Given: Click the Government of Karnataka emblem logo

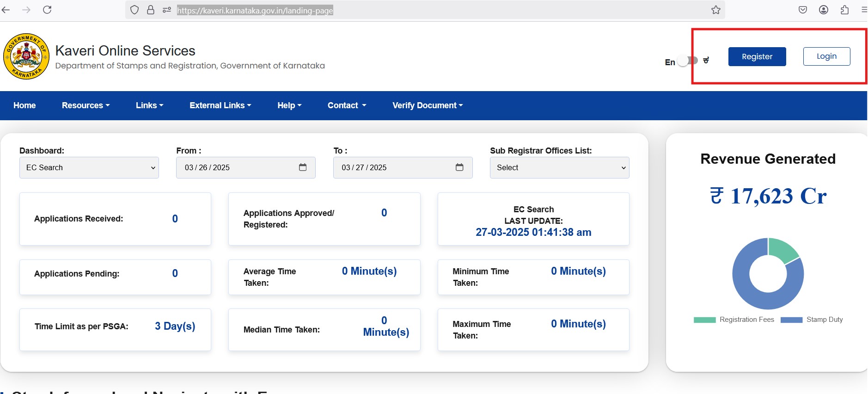Looking at the screenshot, I should pyautogui.click(x=26, y=56).
